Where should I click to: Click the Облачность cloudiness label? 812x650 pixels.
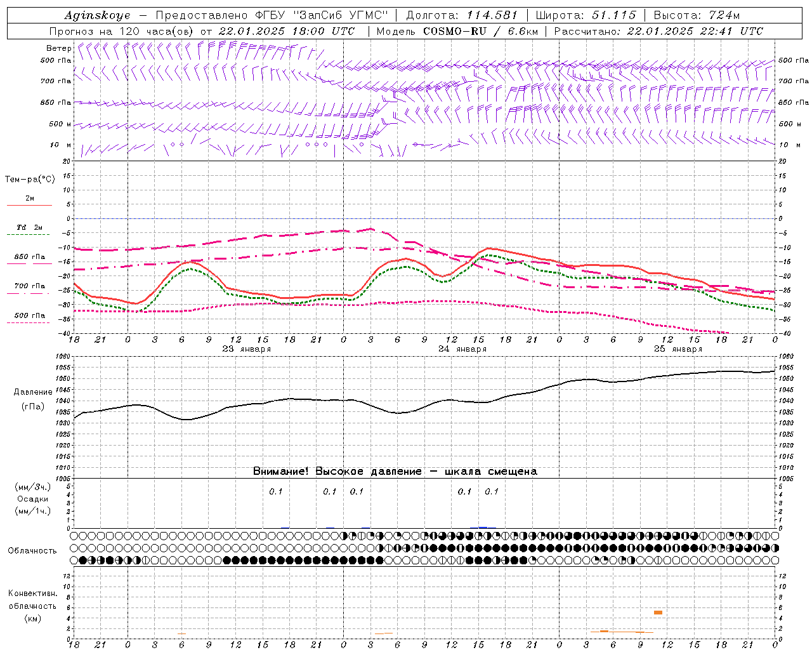click(32, 551)
